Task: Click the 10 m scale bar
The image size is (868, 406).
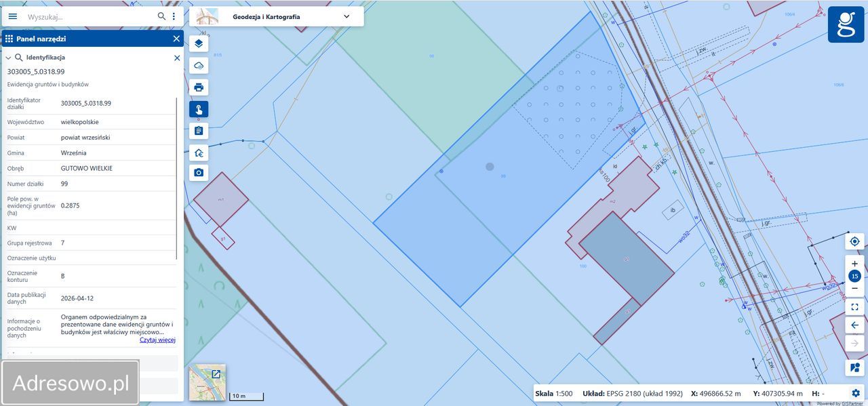Action: [246, 397]
